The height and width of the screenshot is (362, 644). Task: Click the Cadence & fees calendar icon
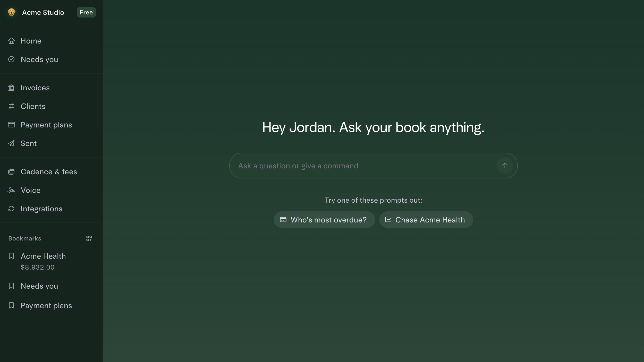11,172
